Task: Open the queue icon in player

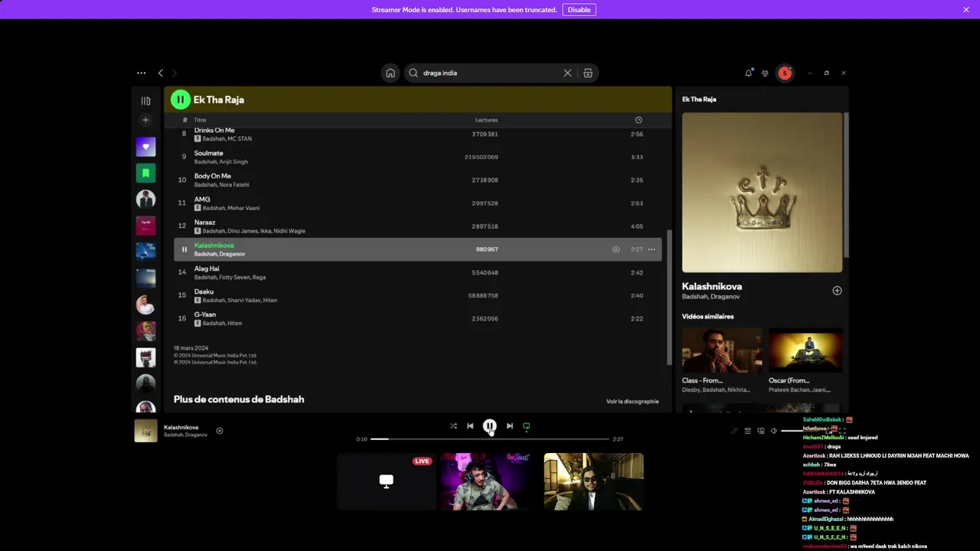Action: point(747,431)
